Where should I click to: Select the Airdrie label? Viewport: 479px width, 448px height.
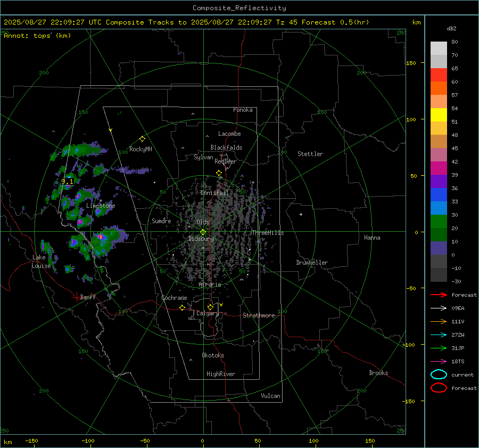tap(210, 284)
